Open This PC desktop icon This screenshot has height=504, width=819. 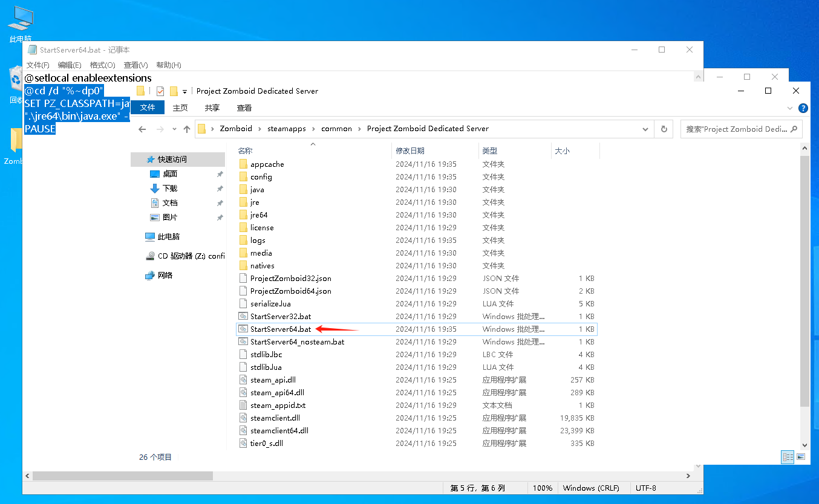coord(21,24)
